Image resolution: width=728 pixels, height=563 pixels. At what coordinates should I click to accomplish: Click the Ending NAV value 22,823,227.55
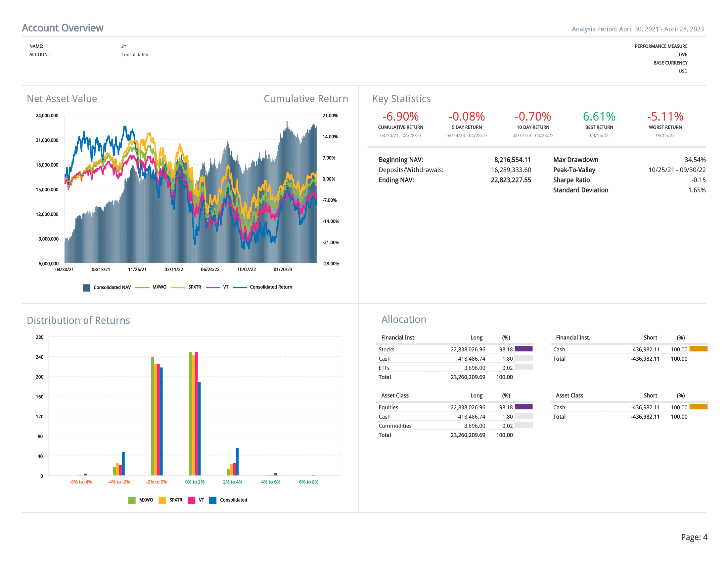(511, 180)
